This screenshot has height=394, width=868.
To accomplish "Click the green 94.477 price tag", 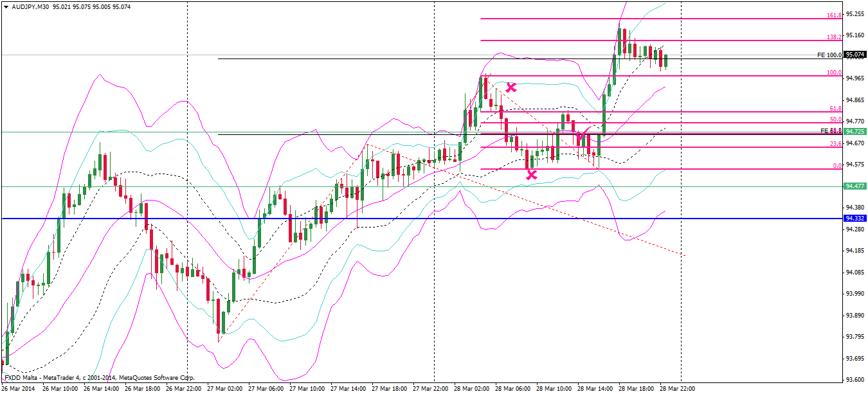I will click(x=855, y=186).
